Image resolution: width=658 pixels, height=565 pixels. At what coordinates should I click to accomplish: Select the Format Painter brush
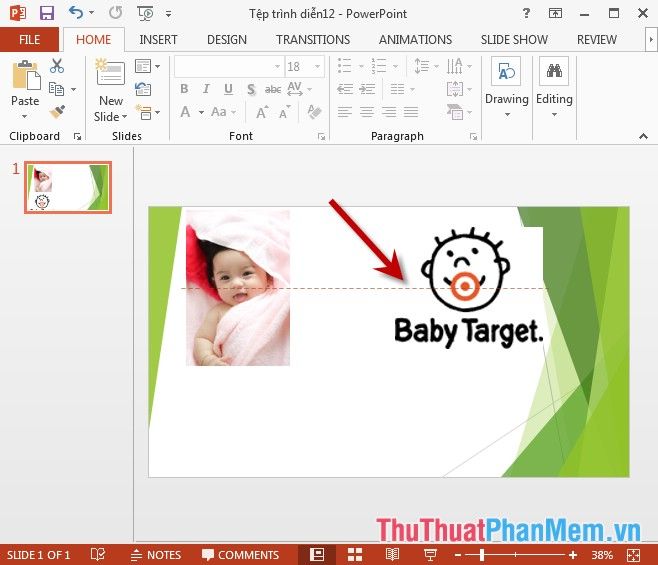57,111
